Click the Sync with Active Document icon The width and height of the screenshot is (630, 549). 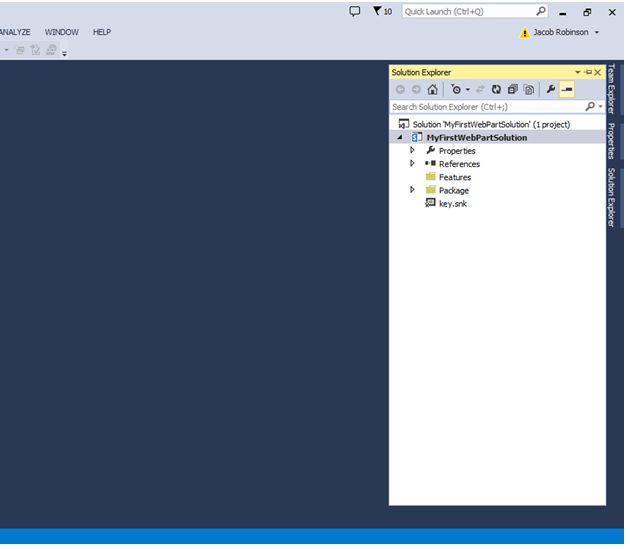[480, 89]
